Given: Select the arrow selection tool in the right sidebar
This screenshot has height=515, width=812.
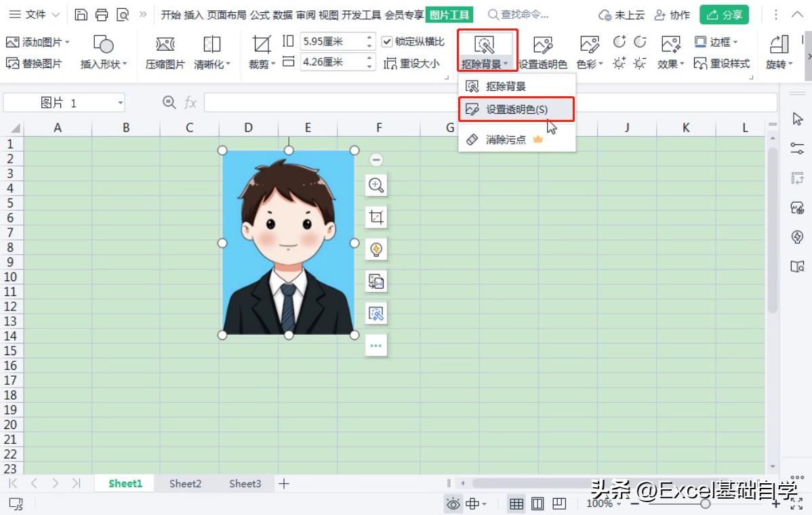Looking at the screenshot, I should pyautogui.click(x=798, y=119).
